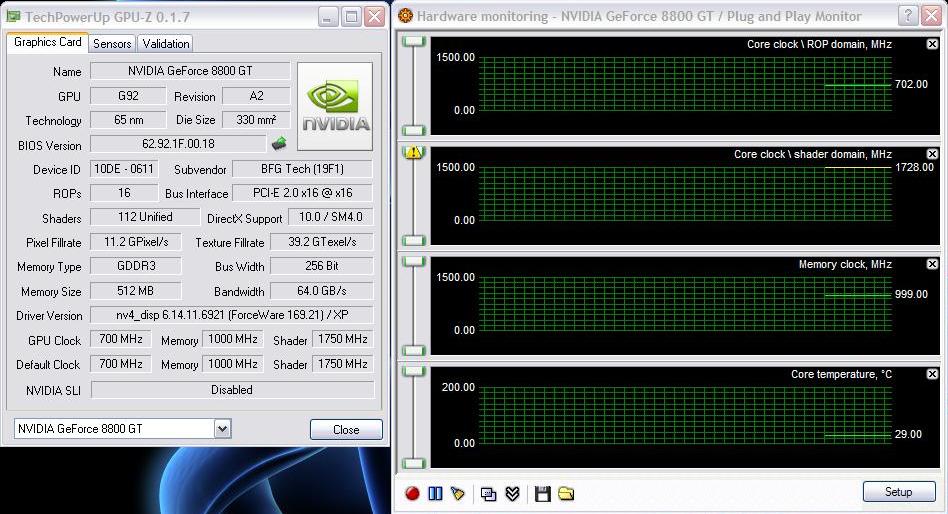Click the cascading windows icon in monitoring toolbar
Viewport: 948px width, 514px height.
[x=489, y=493]
